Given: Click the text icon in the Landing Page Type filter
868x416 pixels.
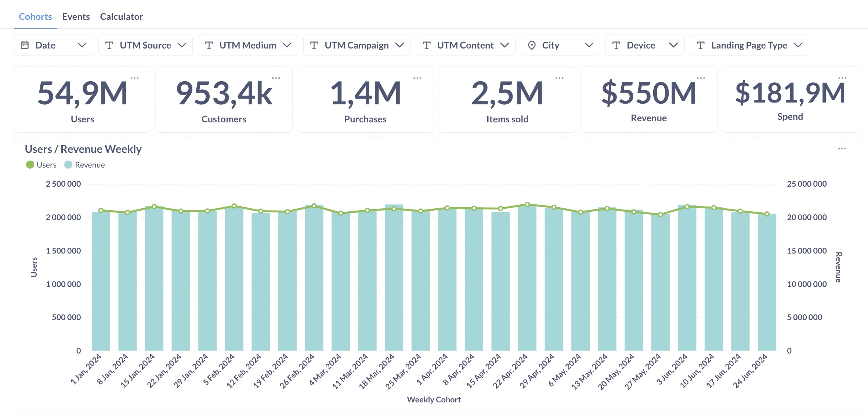Looking at the screenshot, I should [701, 45].
